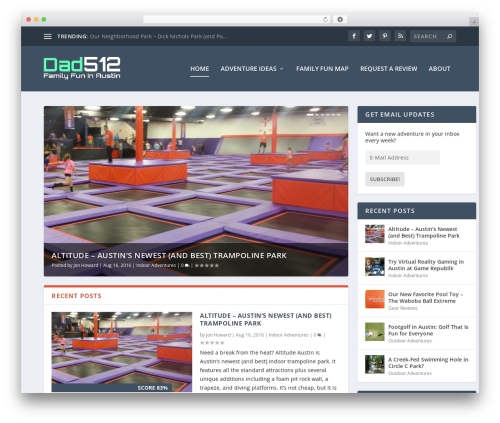Click the Waboba Ball orange thumbnail

[x=375, y=299]
